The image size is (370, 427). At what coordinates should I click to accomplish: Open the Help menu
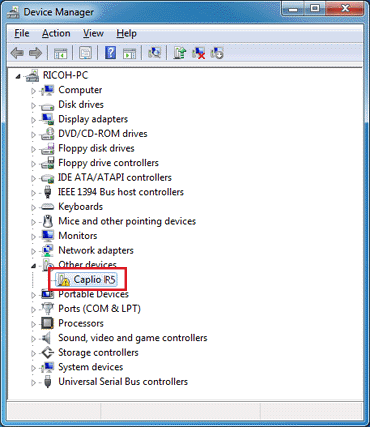tap(126, 33)
